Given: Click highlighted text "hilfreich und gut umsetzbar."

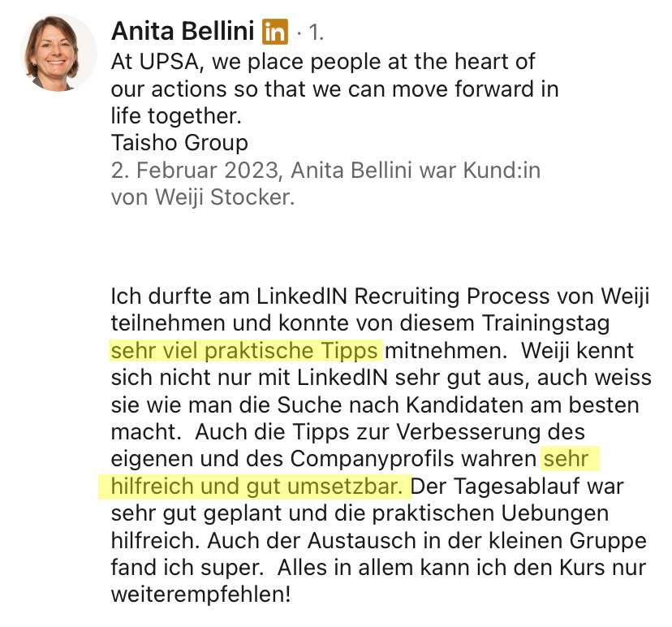Looking at the screenshot, I should click(253, 487).
